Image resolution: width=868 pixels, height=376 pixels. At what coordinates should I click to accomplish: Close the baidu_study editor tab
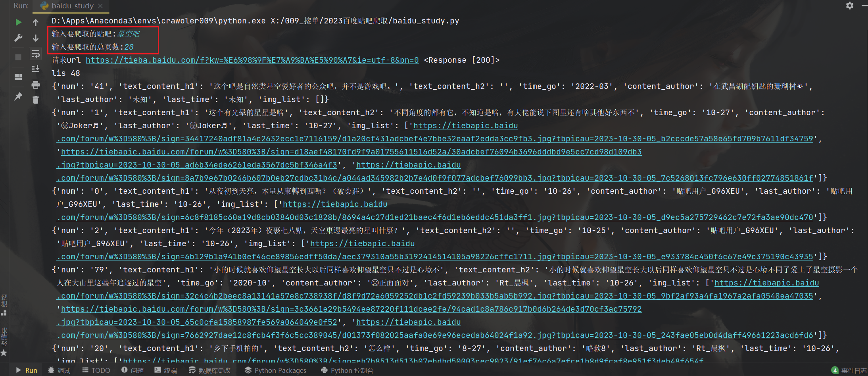tap(100, 6)
